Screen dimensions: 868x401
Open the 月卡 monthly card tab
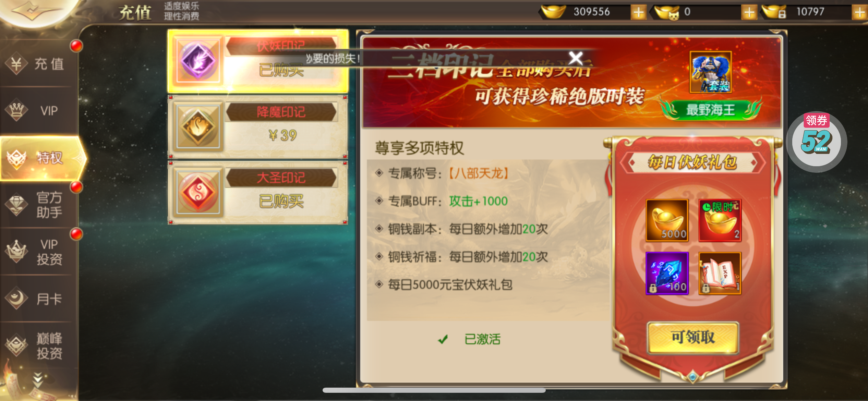click(x=38, y=299)
